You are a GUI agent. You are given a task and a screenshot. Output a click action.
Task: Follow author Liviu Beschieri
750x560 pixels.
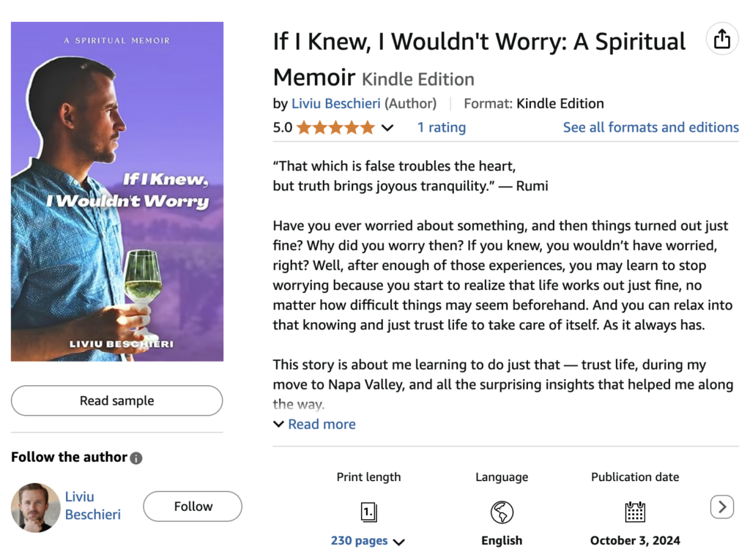click(x=193, y=507)
